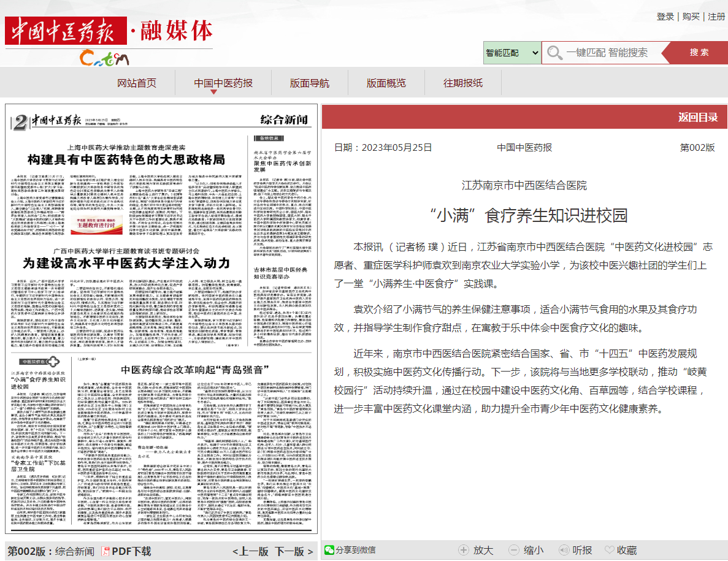The image size is (728, 561).
Task: Click the 收藏 heart icon
Action: tap(609, 550)
